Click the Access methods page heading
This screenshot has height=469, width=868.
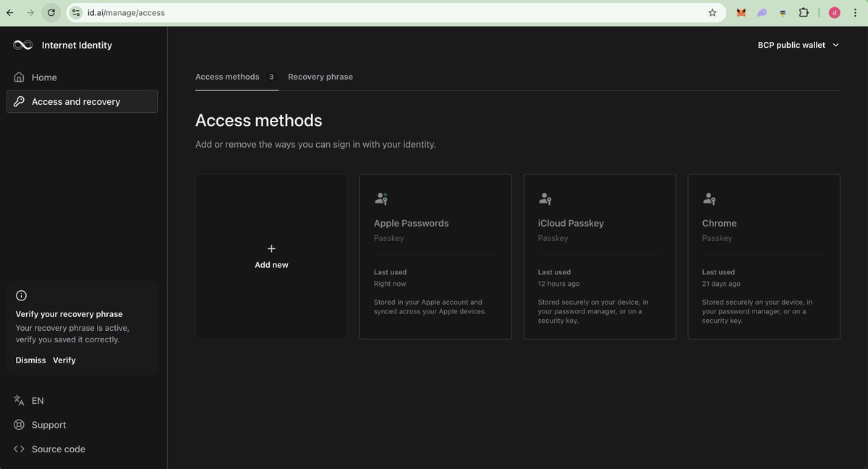tap(259, 120)
